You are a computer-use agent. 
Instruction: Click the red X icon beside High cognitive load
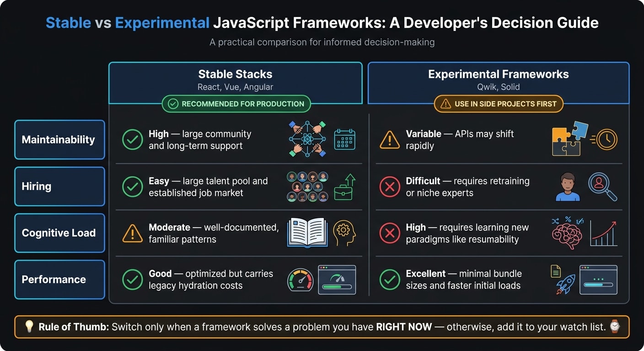tap(390, 233)
